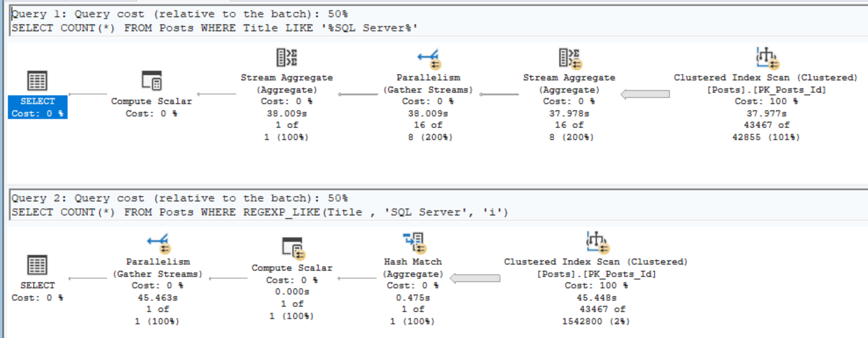The width and height of the screenshot is (868, 338).
Task: Click Query 2's Parallelism Gather Streams icon
Action: tap(157, 242)
